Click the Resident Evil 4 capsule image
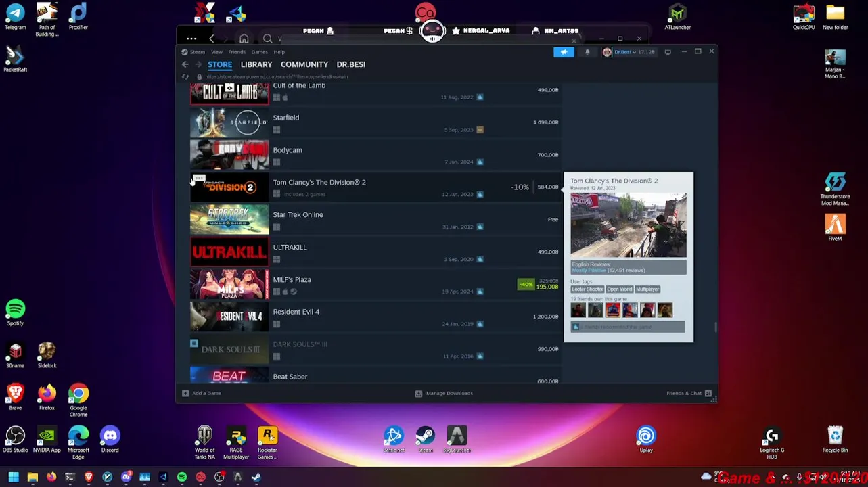This screenshot has width=868, height=487. point(229,317)
